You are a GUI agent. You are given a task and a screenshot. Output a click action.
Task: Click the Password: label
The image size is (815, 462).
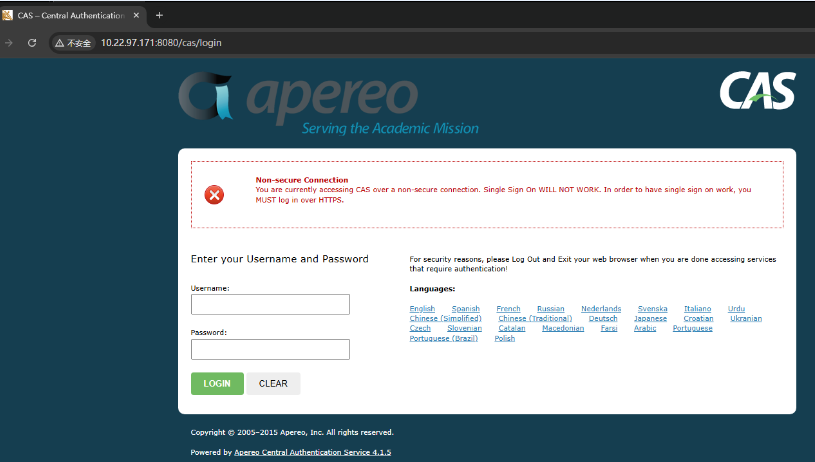tap(208, 333)
